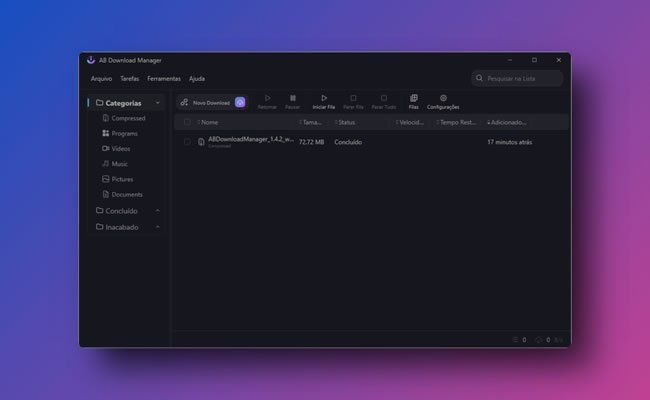Sort by the Status column header
The width and height of the screenshot is (650, 400).
point(347,122)
